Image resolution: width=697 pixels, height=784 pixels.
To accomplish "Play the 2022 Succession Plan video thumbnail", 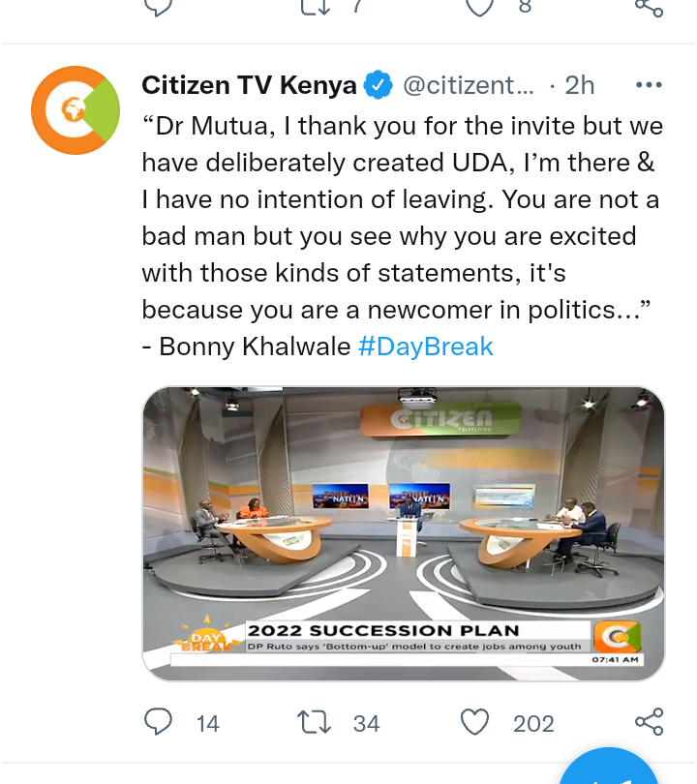I will click(x=404, y=533).
